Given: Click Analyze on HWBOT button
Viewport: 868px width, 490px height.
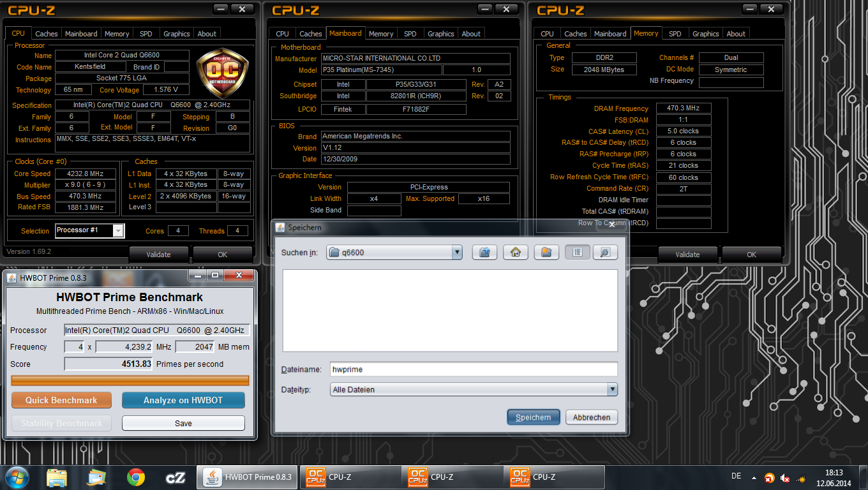Looking at the screenshot, I should pyautogui.click(x=183, y=400).
